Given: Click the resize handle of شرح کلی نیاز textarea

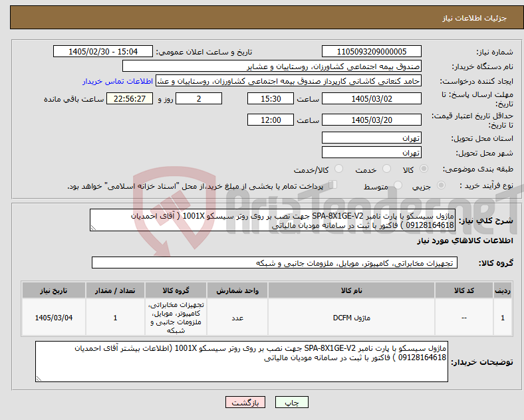Looking at the screenshot, I should (x=93, y=228).
